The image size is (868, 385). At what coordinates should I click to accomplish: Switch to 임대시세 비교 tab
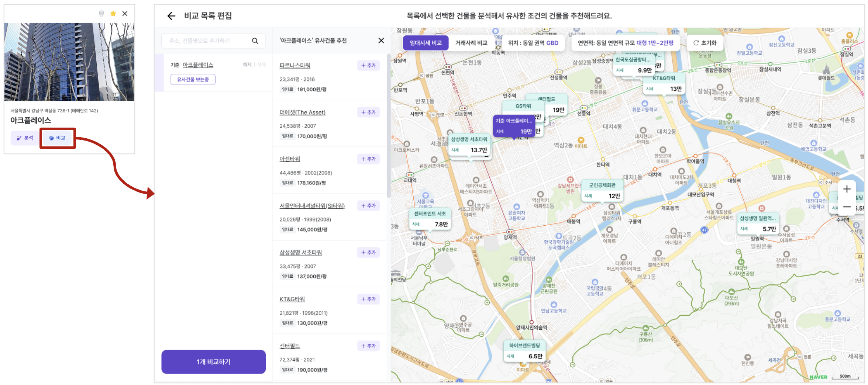coord(426,43)
